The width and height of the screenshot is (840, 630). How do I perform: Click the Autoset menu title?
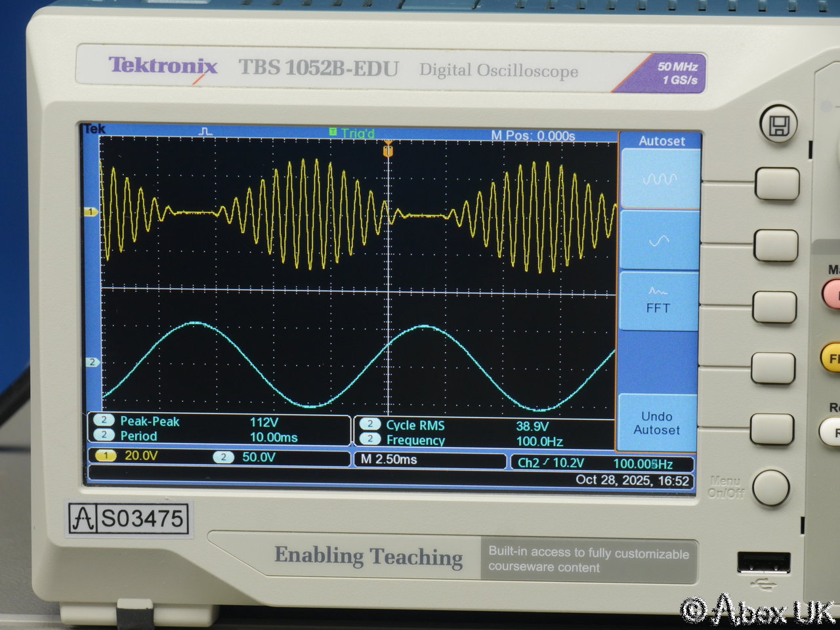pyautogui.click(x=661, y=140)
